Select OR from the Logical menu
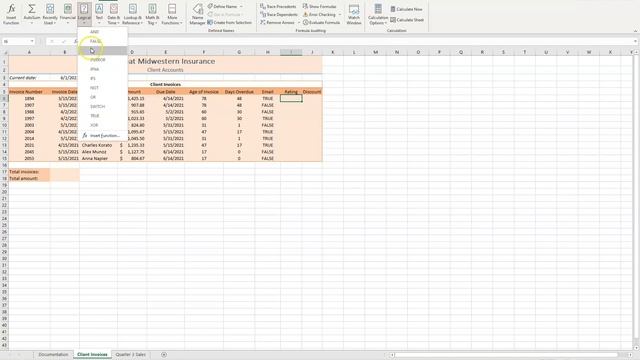 102,97
